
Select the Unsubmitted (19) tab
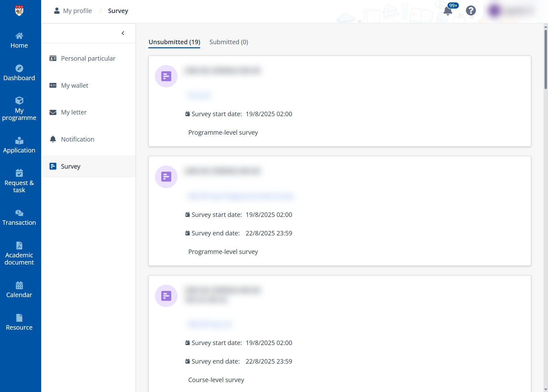click(x=174, y=42)
